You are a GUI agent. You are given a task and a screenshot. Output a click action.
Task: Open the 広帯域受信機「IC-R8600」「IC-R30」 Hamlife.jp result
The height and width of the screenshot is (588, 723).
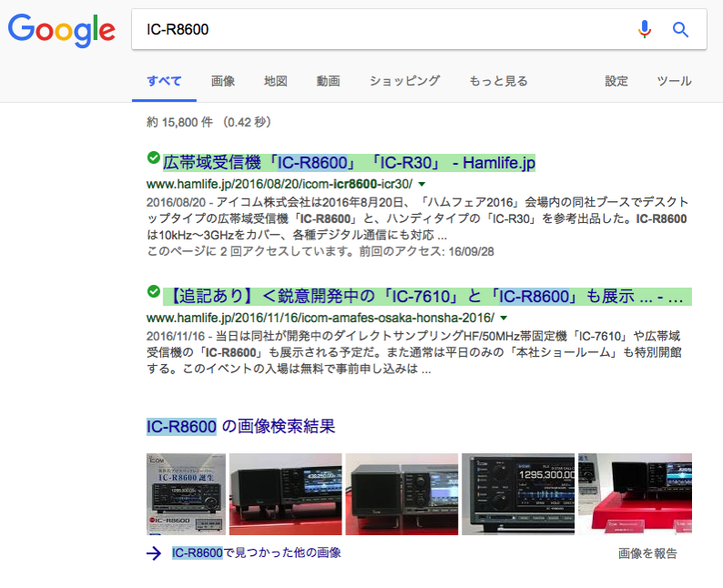[x=349, y=163]
